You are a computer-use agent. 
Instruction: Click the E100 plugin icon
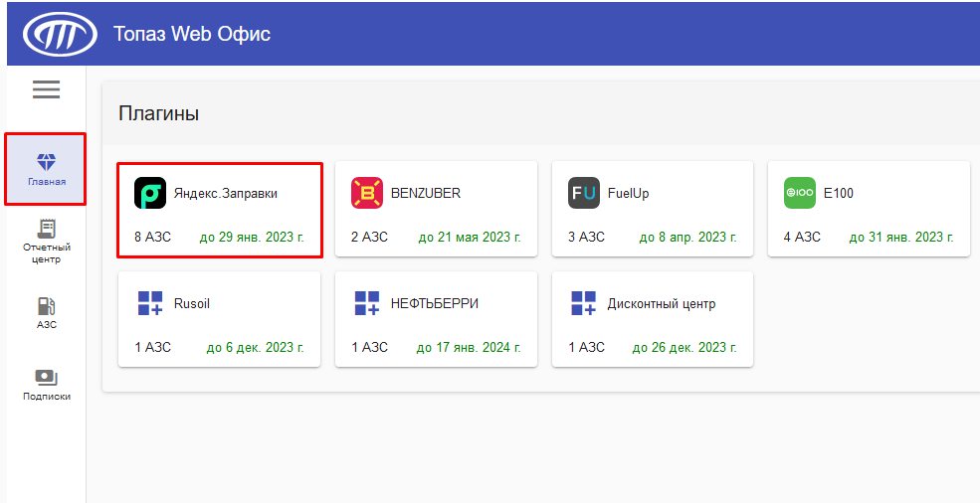799,193
